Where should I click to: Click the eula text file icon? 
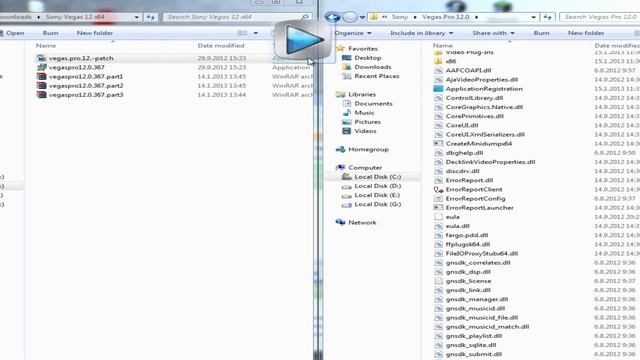pos(438,217)
